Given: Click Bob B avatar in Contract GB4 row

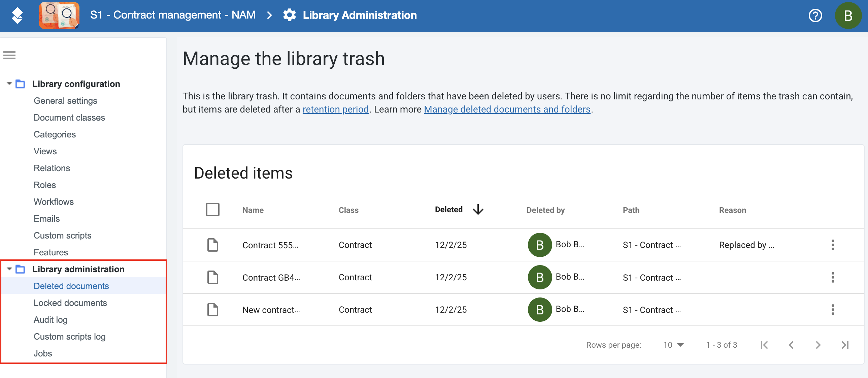Looking at the screenshot, I should click(x=539, y=277).
